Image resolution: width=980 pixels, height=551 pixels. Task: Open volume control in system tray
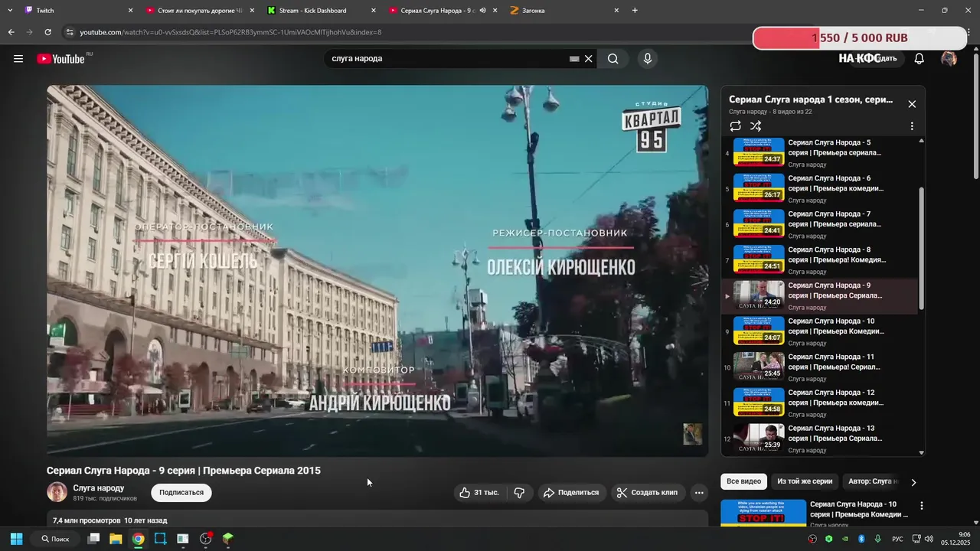(x=929, y=539)
